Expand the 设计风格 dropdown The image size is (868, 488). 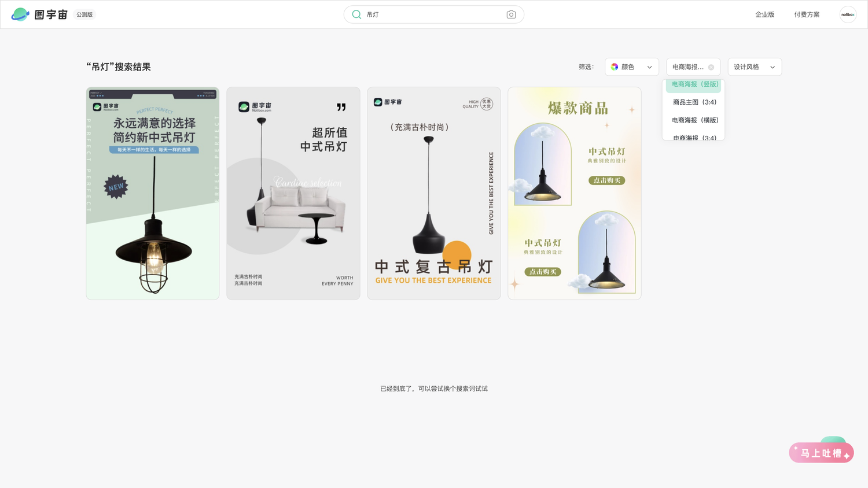click(x=755, y=67)
